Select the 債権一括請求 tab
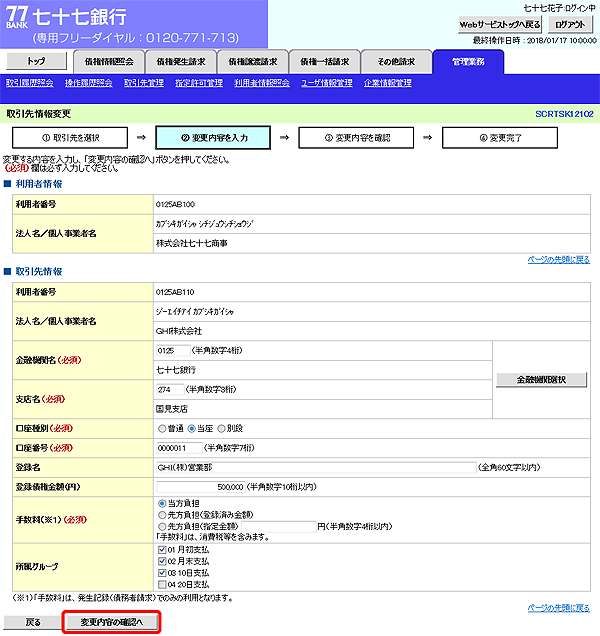This screenshot has height=636, width=600. 325,62
